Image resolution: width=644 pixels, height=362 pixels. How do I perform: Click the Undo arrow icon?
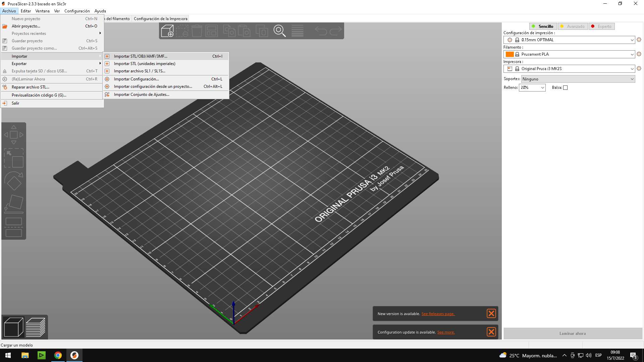[321, 31]
